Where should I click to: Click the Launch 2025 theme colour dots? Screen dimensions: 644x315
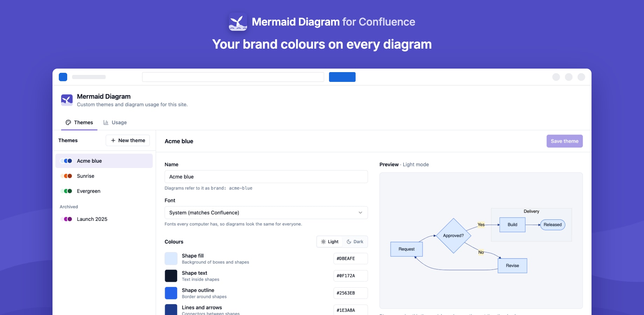pos(66,219)
